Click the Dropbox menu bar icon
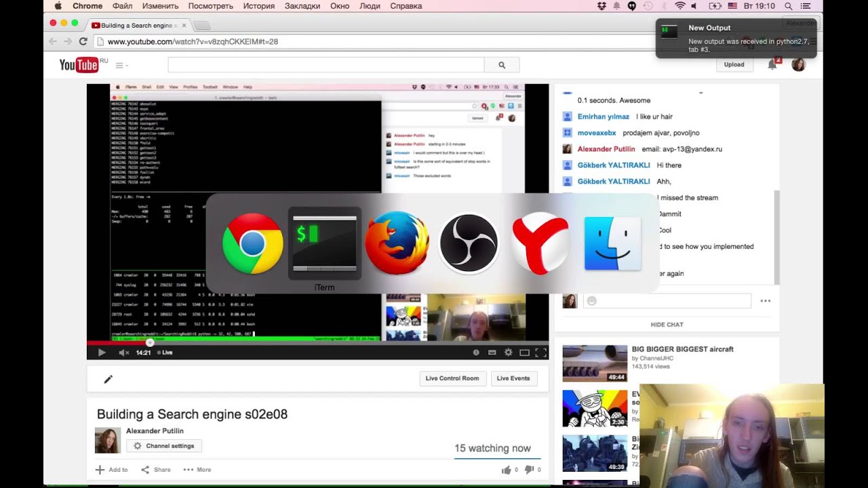 601,6
